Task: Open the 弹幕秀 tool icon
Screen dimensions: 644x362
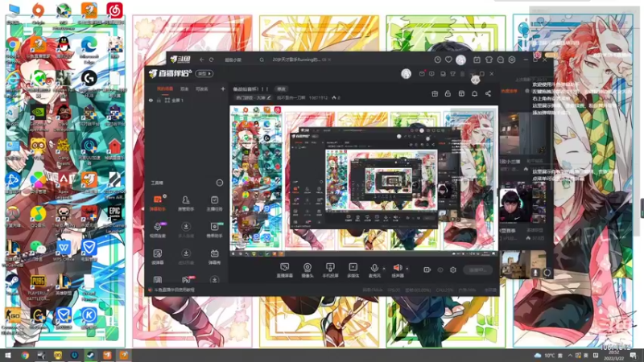Action: click(214, 256)
